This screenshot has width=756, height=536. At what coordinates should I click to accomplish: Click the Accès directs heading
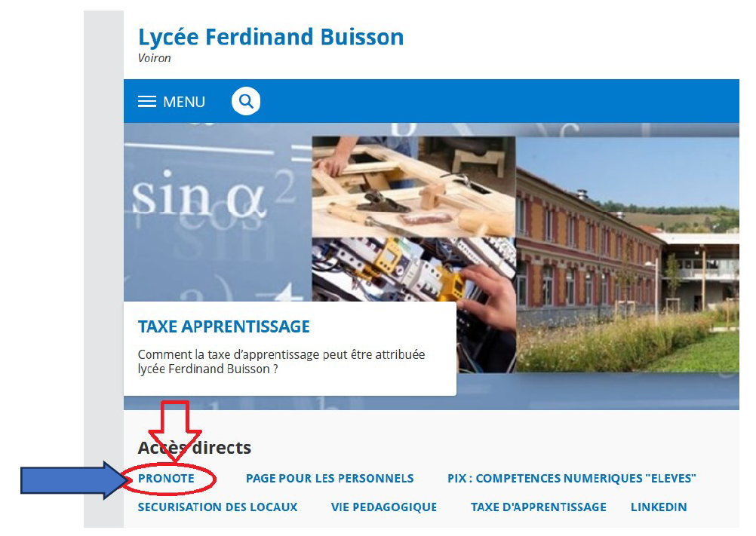pyautogui.click(x=195, y=448)
